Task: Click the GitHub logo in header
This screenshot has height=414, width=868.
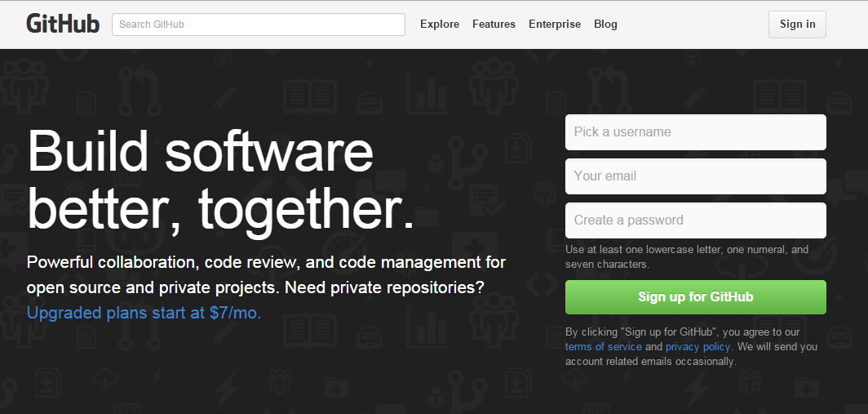Action: pos(63,24)
